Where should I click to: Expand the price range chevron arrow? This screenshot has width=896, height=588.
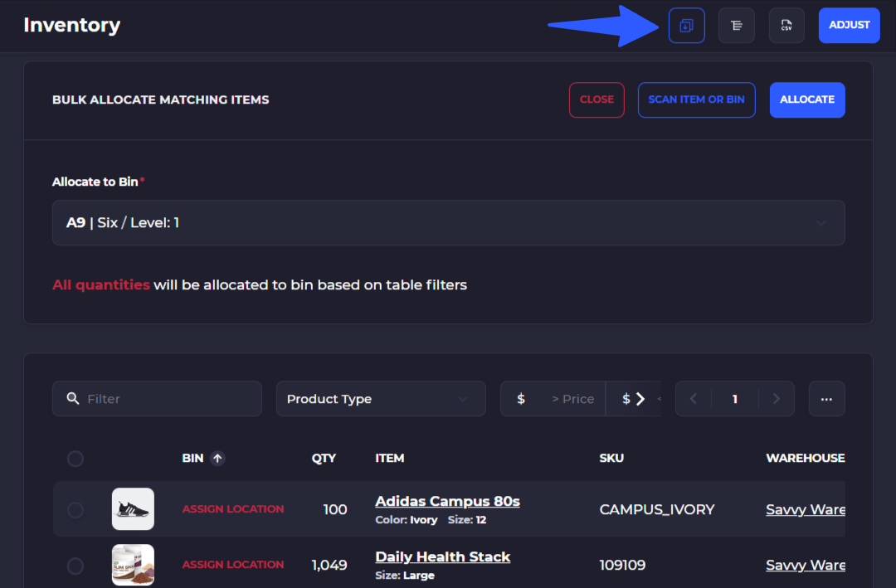coord(640,399)
